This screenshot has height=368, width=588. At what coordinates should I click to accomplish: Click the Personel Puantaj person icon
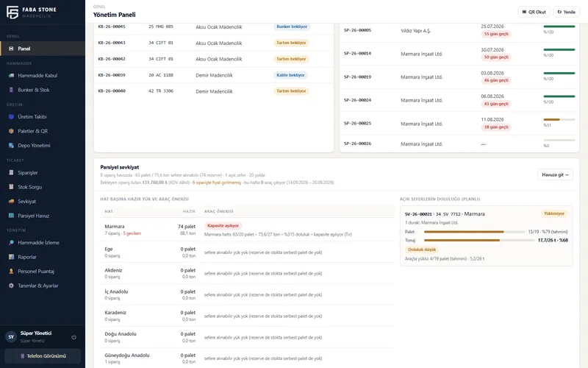(11, 271)
